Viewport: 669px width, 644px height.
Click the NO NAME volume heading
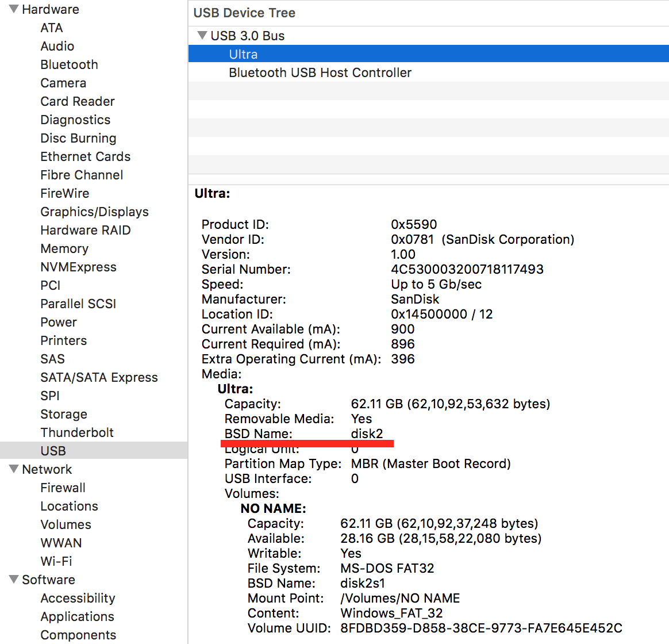click(273, 508)
